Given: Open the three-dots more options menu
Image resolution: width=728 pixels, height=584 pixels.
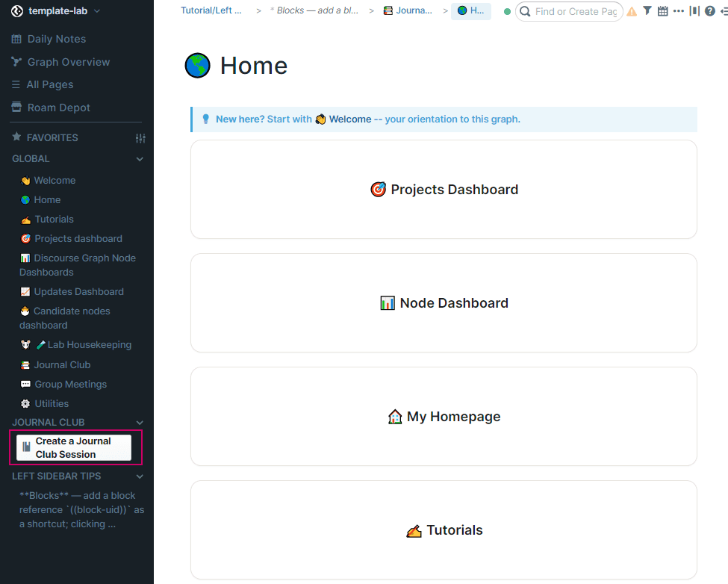Looking at the screenshot, I should coord(678,11).
